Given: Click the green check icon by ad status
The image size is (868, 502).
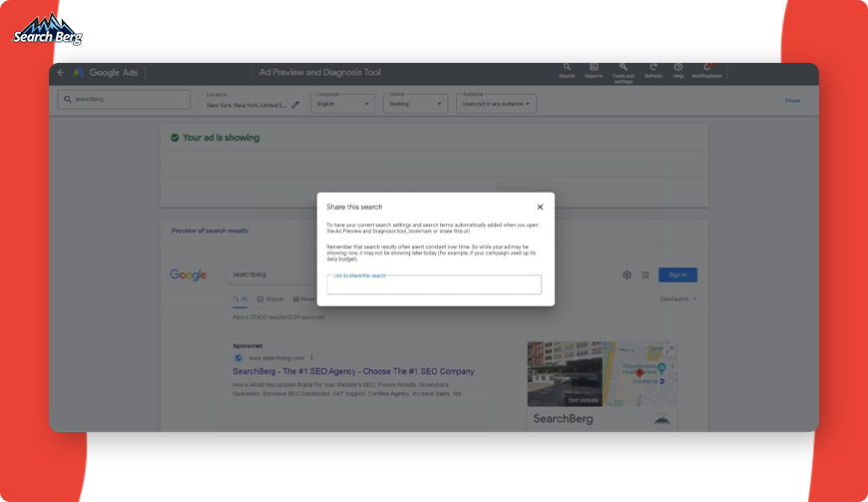Looking at the screenshot, I should (x=175, y=138).
